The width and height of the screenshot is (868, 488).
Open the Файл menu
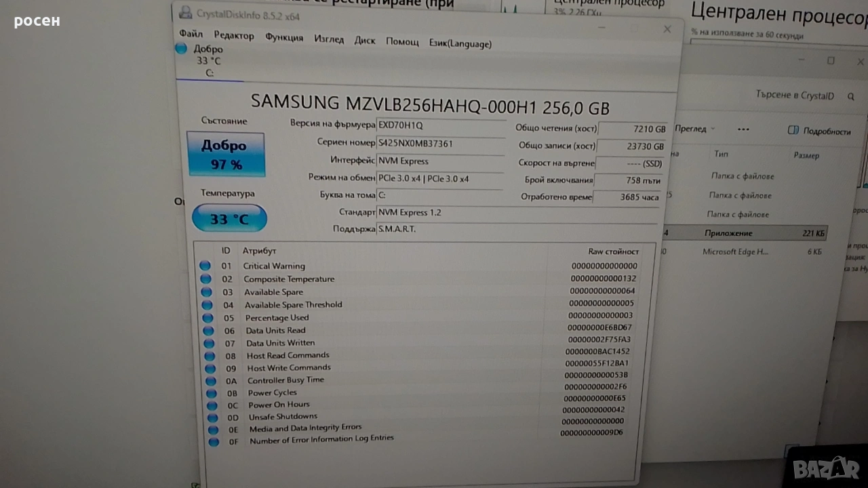[x=191, y=34]
